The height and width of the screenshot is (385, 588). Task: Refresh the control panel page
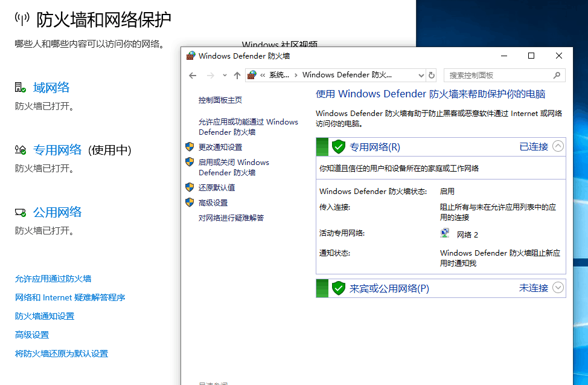click(x=432, y=76)
